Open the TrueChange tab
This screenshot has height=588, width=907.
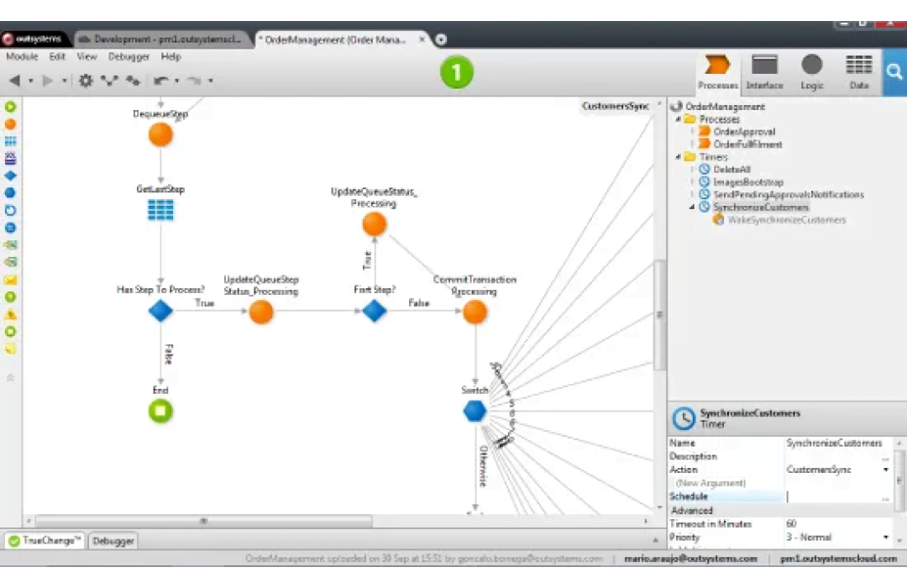click(45, 541)
